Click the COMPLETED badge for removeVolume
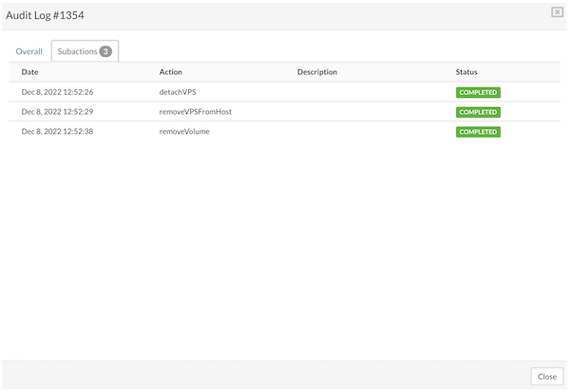Screen dimensions: 570x392 coord(478,132)
